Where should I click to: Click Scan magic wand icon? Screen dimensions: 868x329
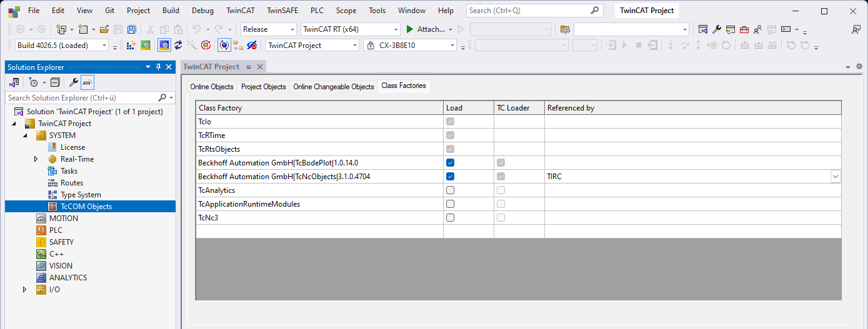click(x=192, y=45)
